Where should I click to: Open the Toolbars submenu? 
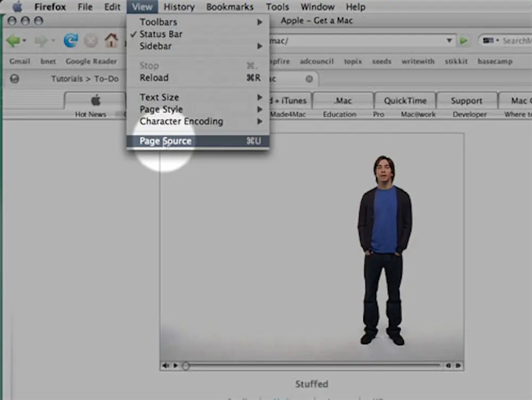[x=157, y=22]
